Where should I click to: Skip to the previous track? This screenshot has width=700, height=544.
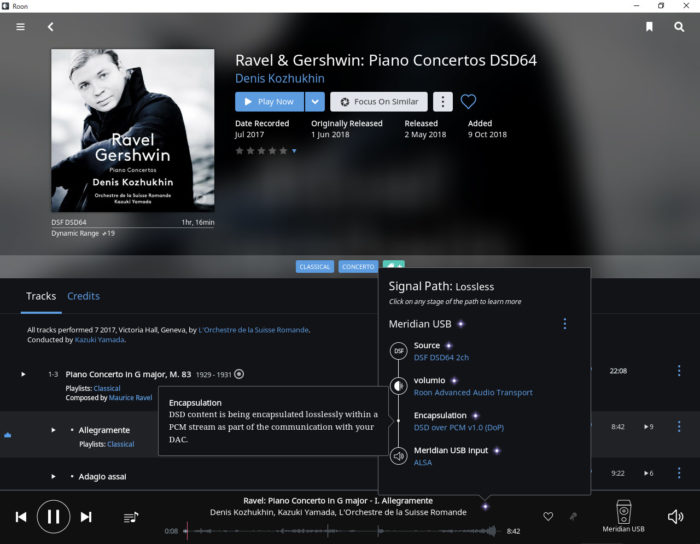pyautogui.click(x=21, y=517)
